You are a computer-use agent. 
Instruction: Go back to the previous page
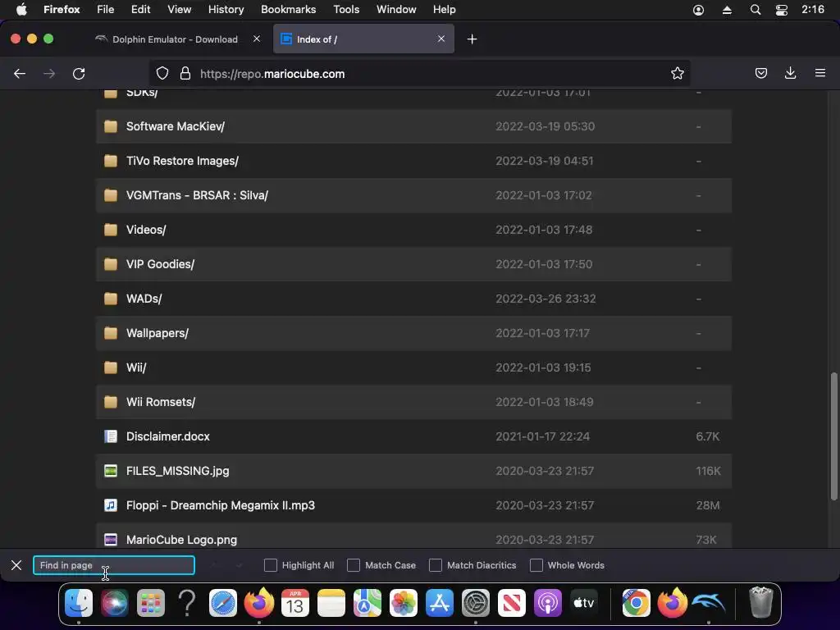(x=20, y=73)
